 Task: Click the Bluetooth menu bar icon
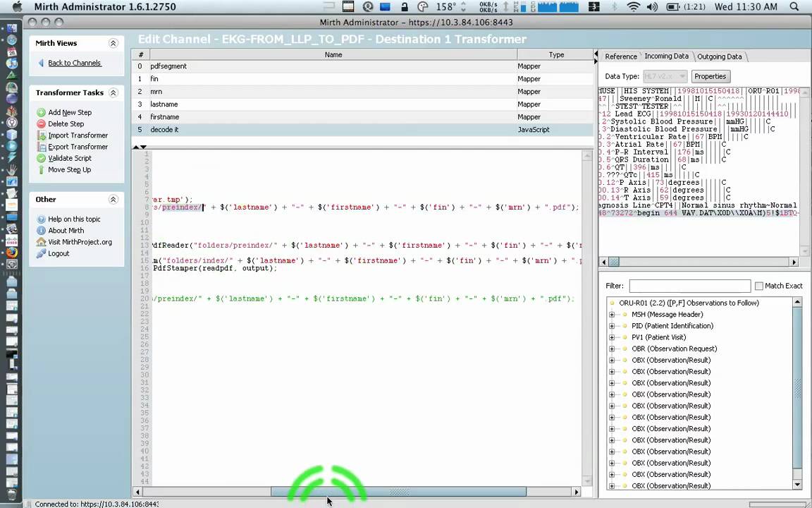[615, 7]
